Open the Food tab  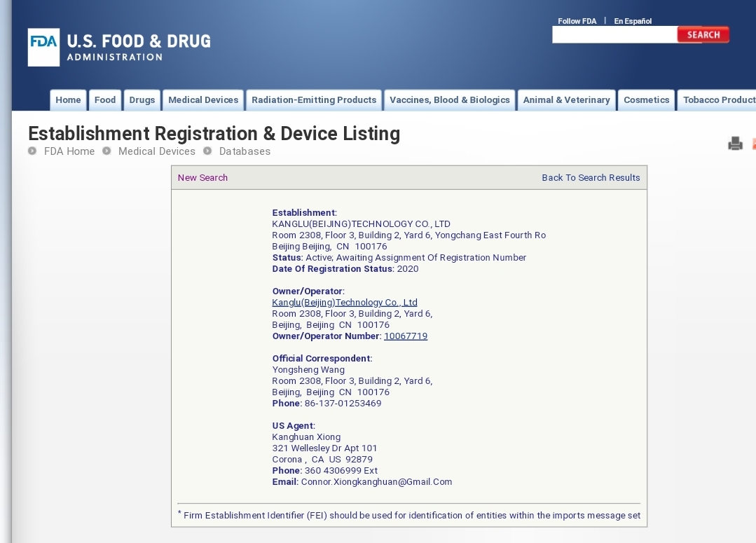point(105,100)
